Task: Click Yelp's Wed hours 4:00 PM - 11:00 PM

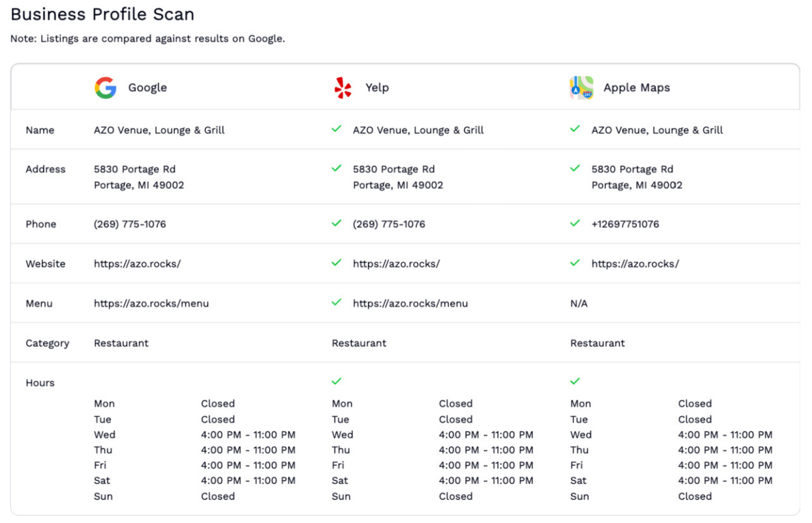Action: pos(486,435)
